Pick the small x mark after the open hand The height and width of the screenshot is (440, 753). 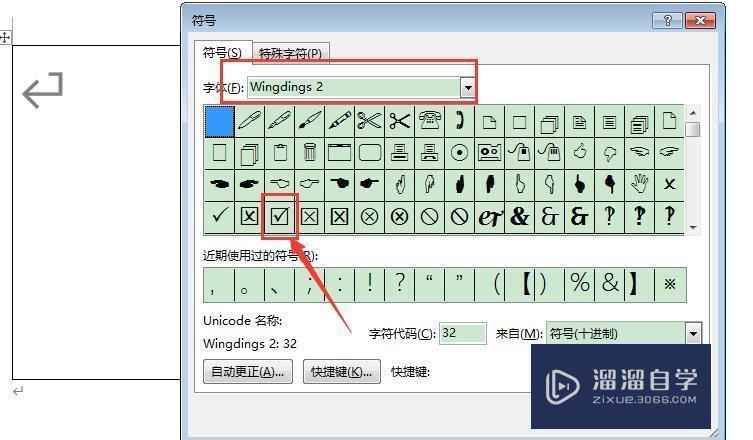click(669, 184)
